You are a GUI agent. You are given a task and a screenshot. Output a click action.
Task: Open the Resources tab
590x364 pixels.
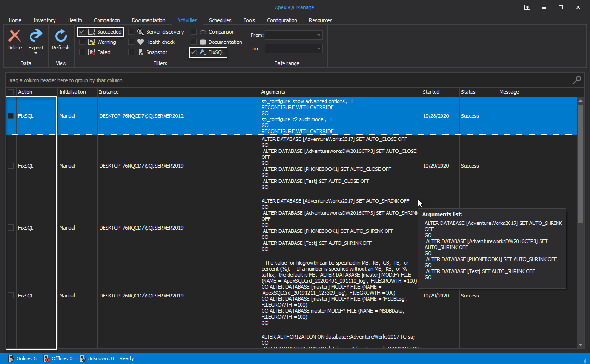pos(320,20)
